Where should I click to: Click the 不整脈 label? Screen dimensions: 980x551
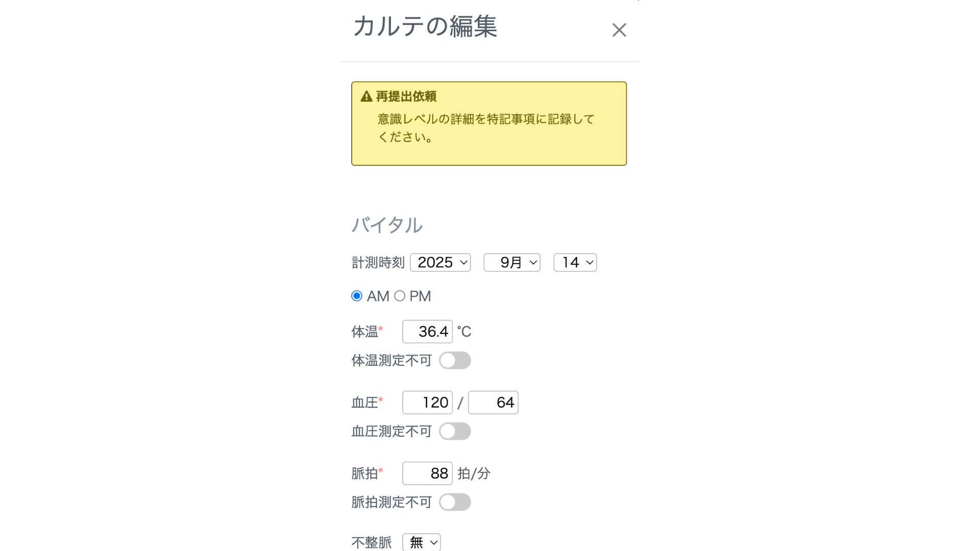coord(371,542)
